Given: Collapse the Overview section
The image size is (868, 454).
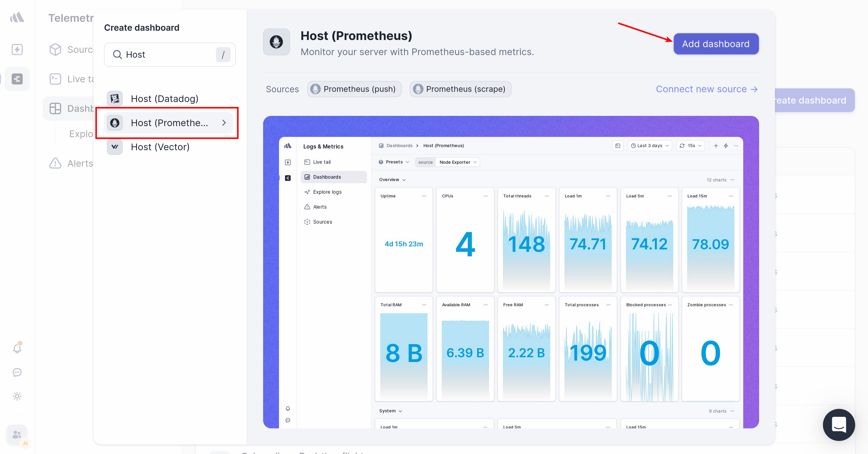Looking at the screenshot, I should [x=392, y=180].
